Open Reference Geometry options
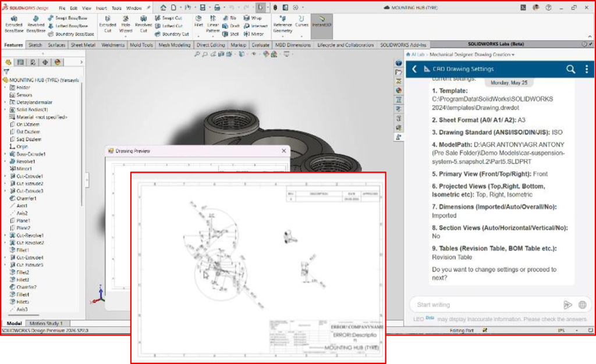The image size is (596, 364). click(x=282, y=24)
